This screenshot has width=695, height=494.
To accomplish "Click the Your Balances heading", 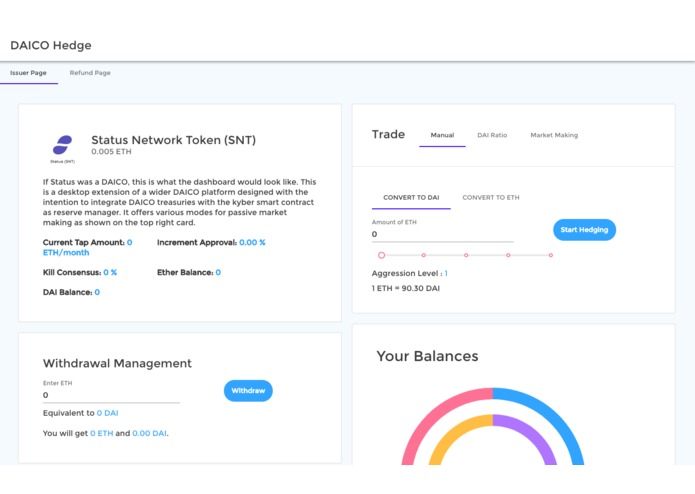I will click(x=427, y=356).
